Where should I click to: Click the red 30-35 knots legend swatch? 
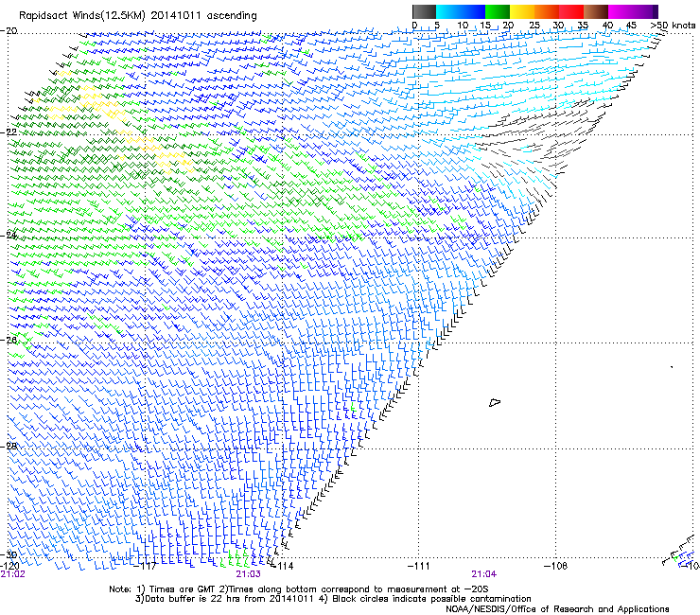coord(571,11)
